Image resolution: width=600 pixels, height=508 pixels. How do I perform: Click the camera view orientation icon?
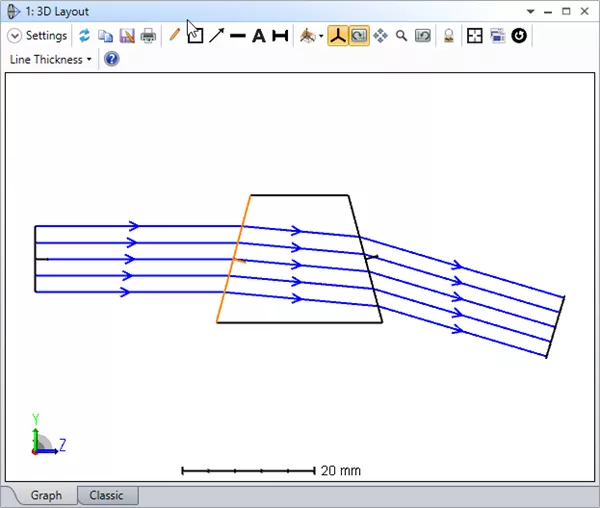tap(307, 36)
